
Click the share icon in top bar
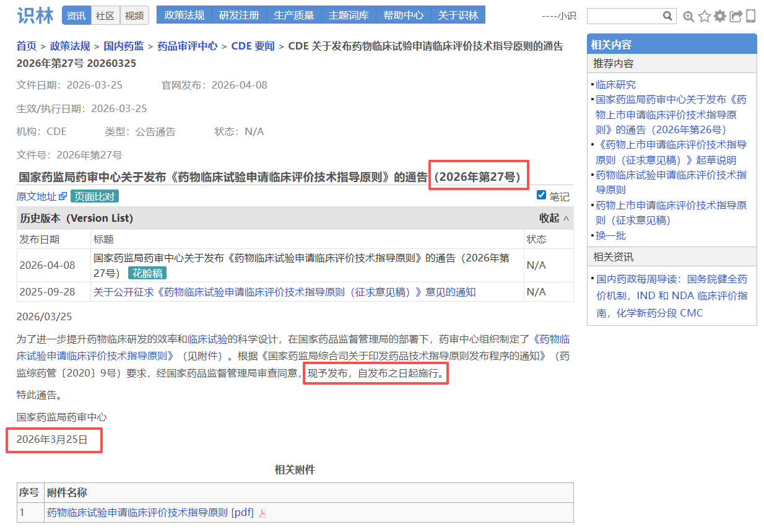tap(736, 16)
